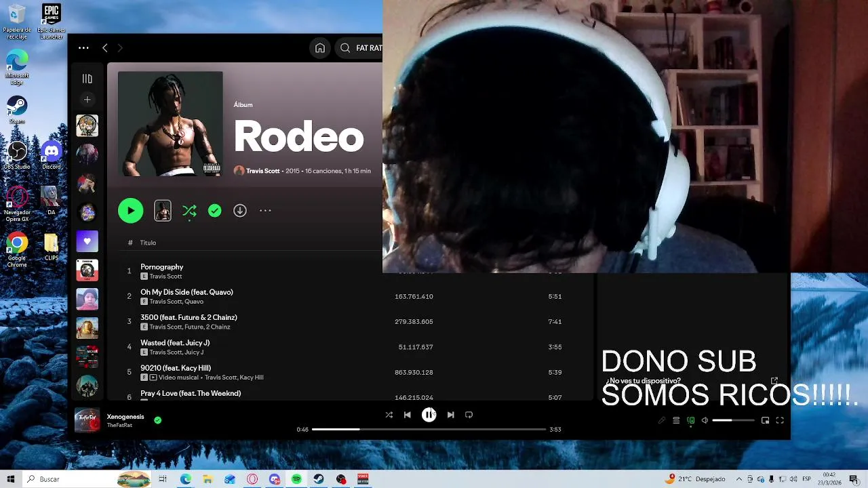868x488 pixels.
Task: Select track 90210 (feat. Kacy Hill)
Action: pos(176,368)
